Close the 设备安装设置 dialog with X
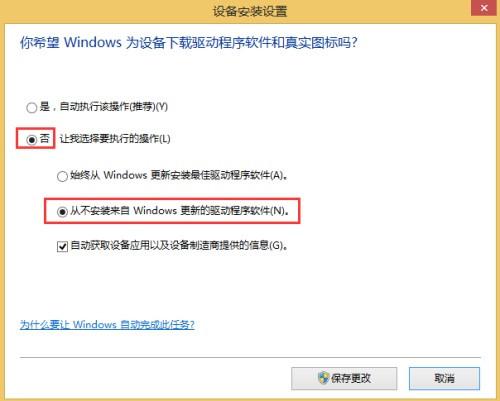This screenshot has height=401, width=500. (x=484, y=8)
